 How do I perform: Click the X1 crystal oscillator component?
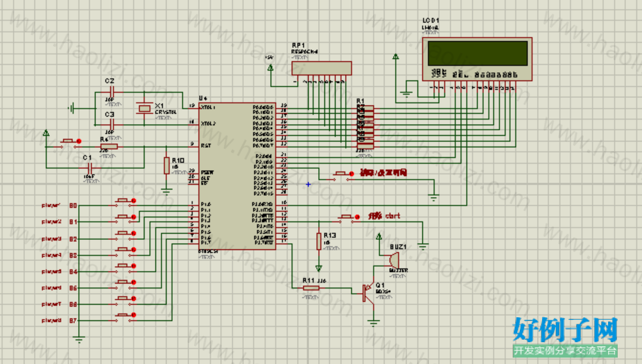point(144,108)
